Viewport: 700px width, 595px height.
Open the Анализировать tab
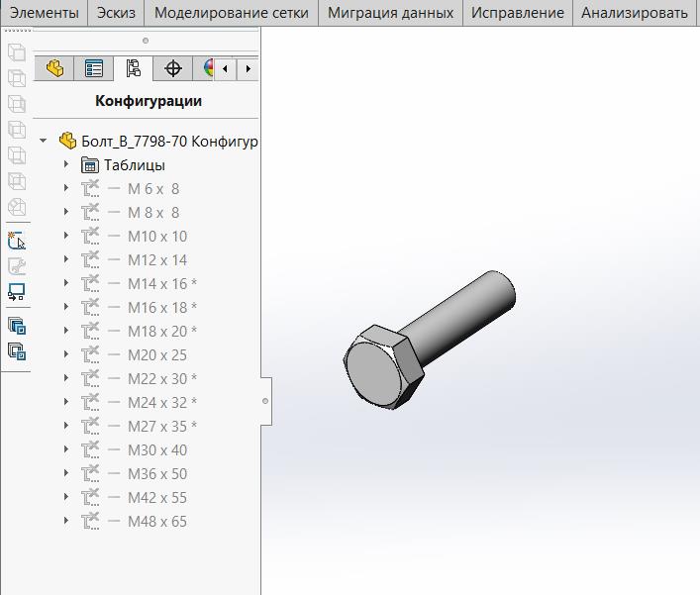click(635, 13)
